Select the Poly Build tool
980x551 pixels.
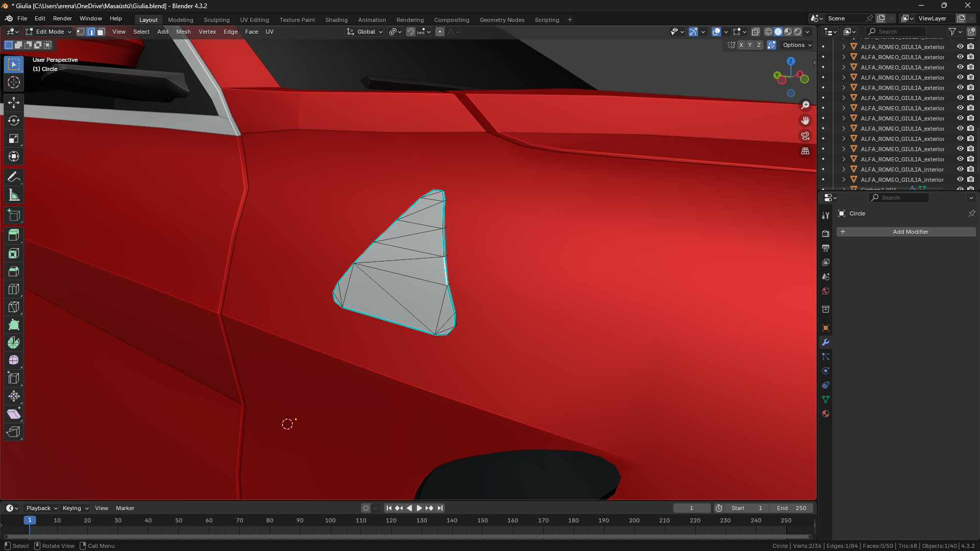(14, 325)
